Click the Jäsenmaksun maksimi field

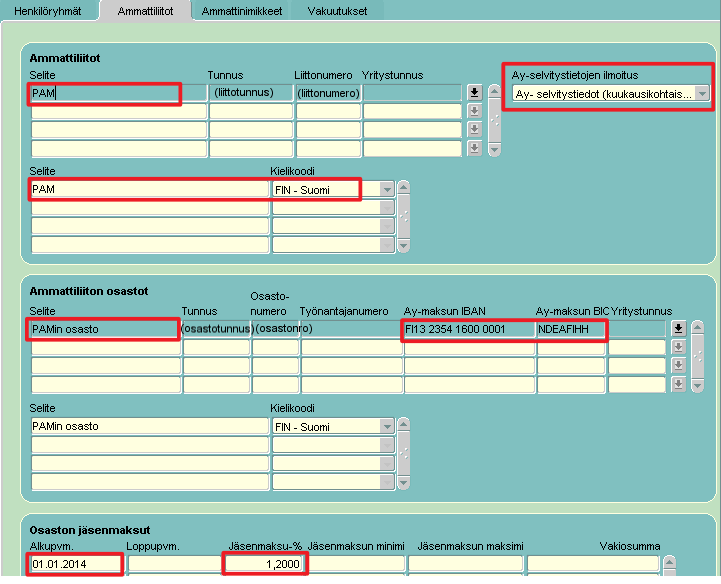465,564
